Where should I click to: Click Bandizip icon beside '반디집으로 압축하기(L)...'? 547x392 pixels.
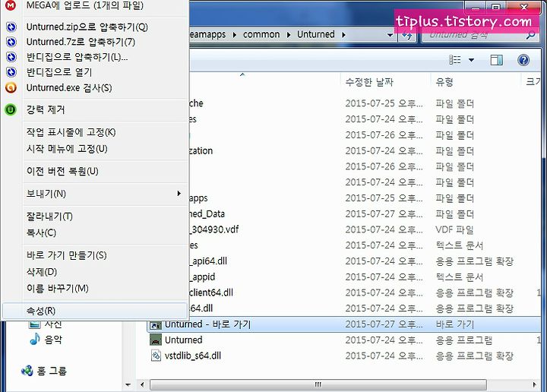(x=11, y=57)
